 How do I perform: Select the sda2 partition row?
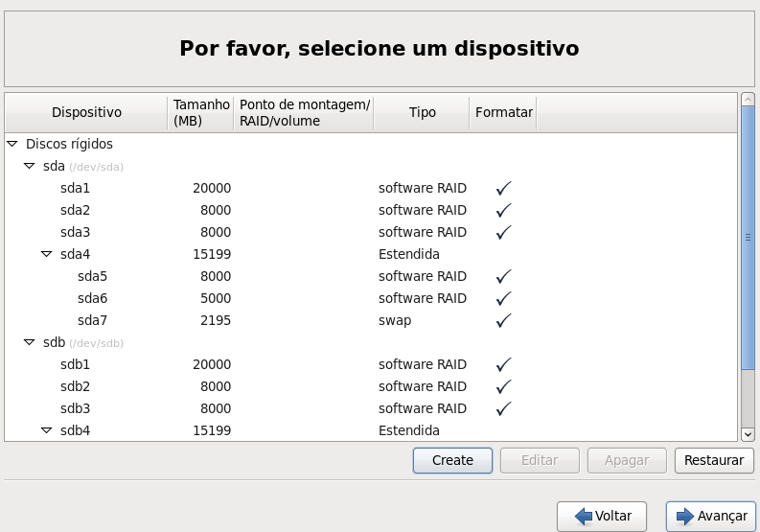click(x=371, y=210)
